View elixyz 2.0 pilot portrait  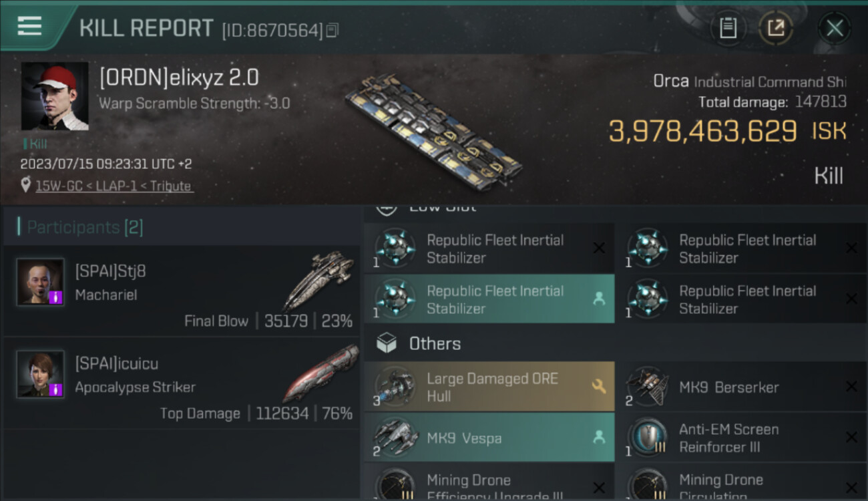[x=55, y=96]
